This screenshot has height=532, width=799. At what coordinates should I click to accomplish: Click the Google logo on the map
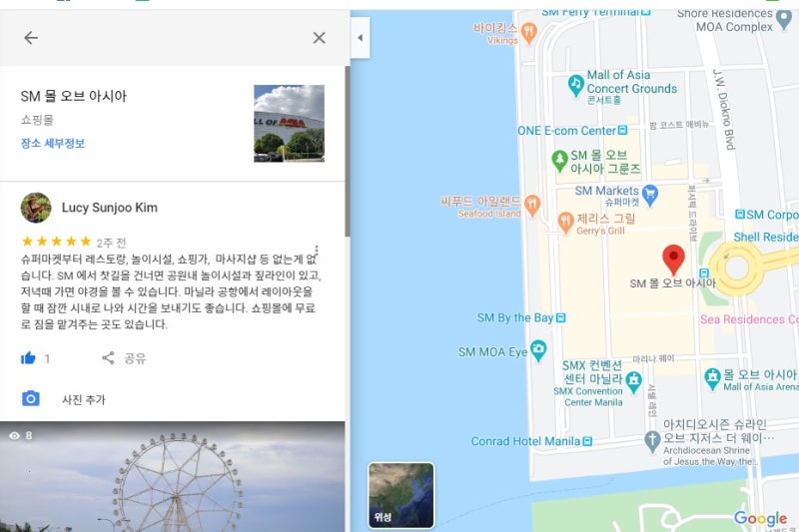coord(760,518)
